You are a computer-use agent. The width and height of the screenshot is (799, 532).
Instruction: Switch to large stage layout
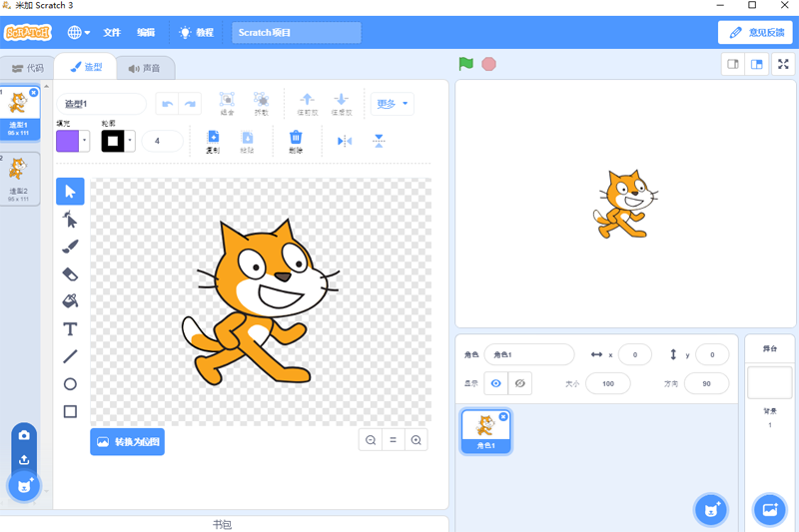tap(757, 64)
